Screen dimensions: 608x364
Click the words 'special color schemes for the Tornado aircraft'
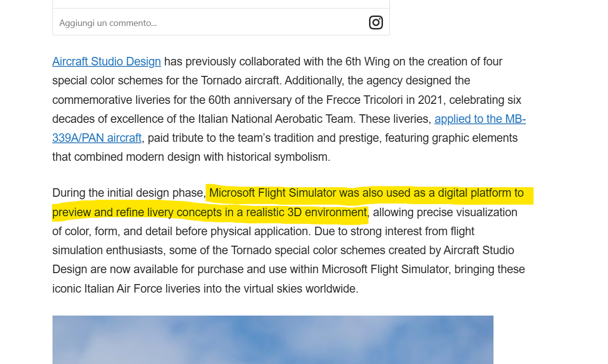[x=165, y=80]
